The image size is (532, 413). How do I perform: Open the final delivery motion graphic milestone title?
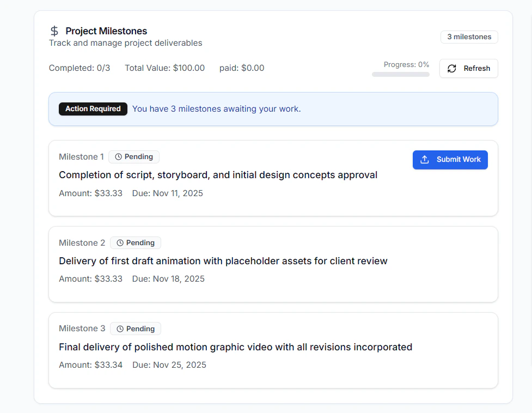[235, 347]
